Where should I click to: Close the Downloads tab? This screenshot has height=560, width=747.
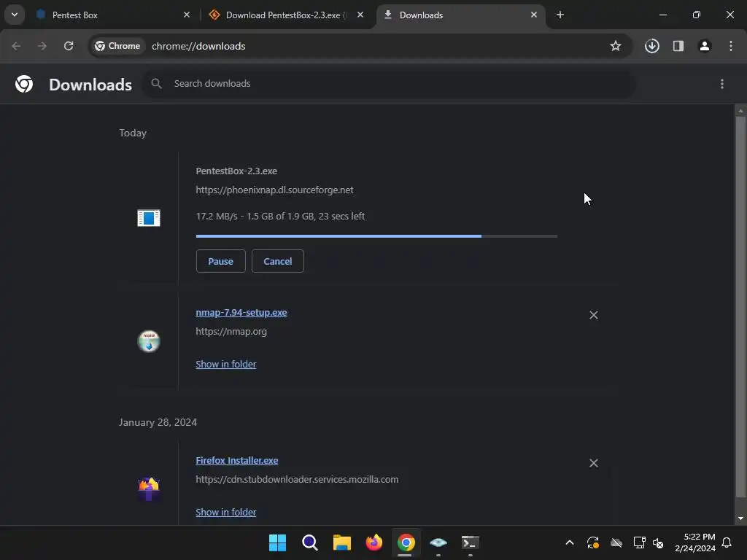pos(534,15)
